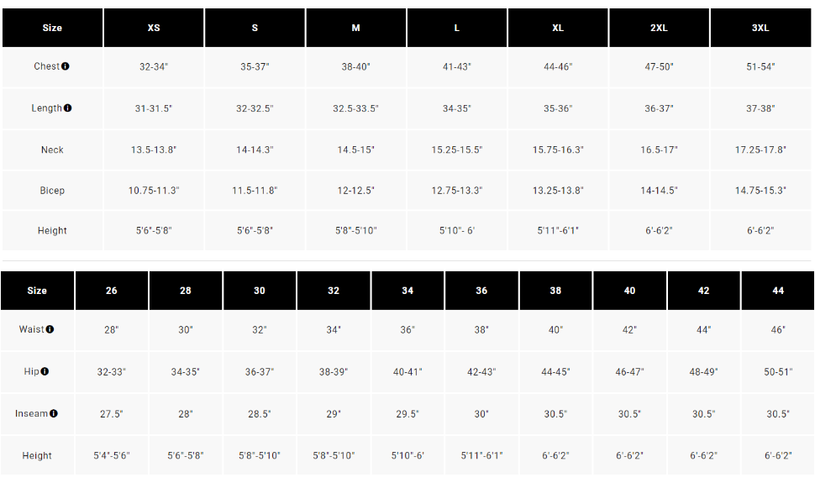Screen dimensions: 815x504
Task: Click the 2XL column header
Action: pyautogui.click(x=659, y=28)
